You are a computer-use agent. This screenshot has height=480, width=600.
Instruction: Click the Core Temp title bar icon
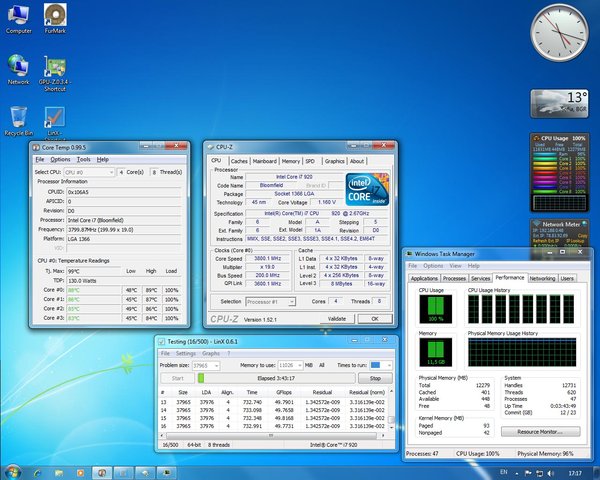coord(36,147)
